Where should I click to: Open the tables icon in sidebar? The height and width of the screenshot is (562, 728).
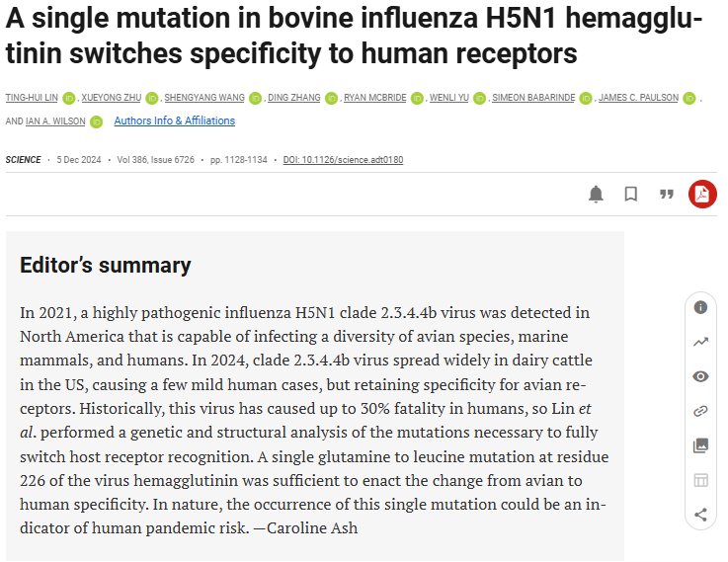tap(700, 480)
